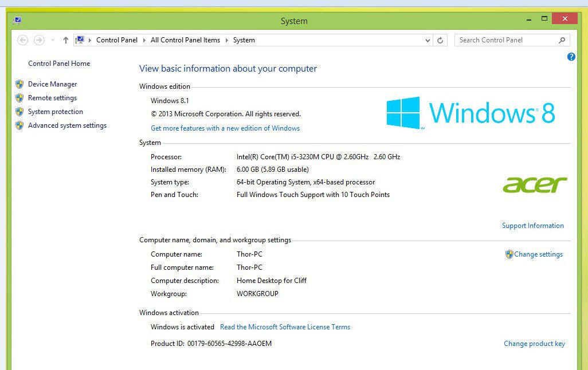This screenshot has width=588, height=370.
Task: Close the System window
Action: [x=565, y=18]
